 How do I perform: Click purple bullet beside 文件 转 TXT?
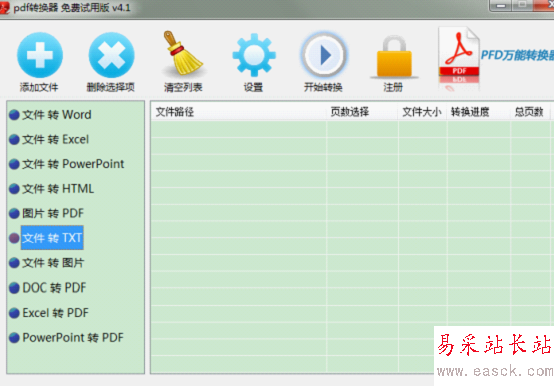pyautogui.click(x=14, y=238)
